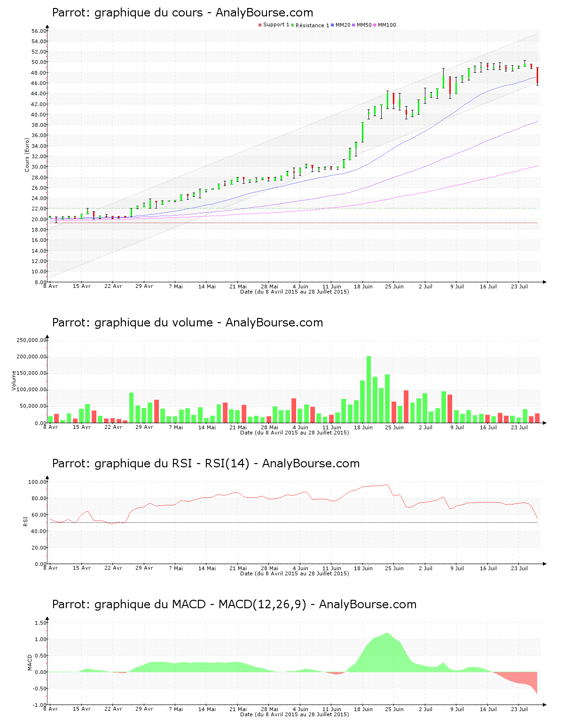Image resolution: width=564 pixels, height=728 pixels.
Task: Click the date range caption under the volume chart
Action: coord(295,433)
